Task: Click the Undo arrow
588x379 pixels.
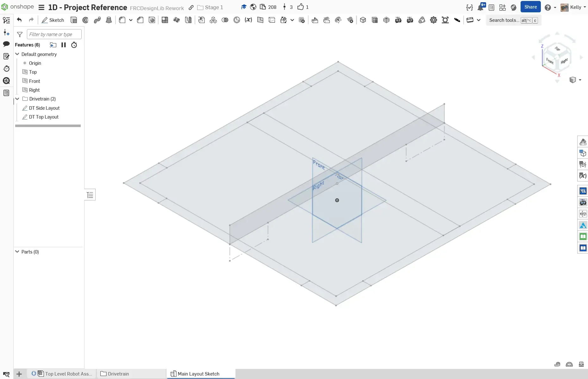Action: coord(19,20)
